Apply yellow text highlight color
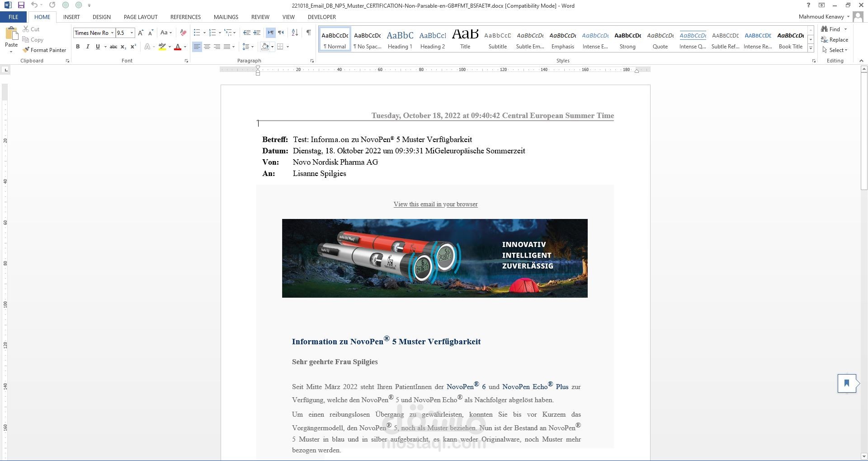Viewport: 868px width, 461px height. click(x=162, y=47)
